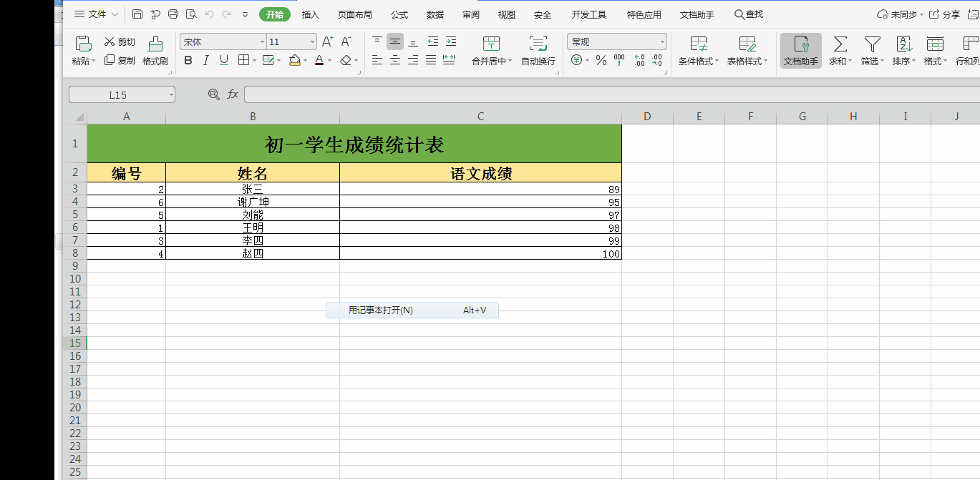Click the Filter (筛选) funnel icon

pos(872,44)
